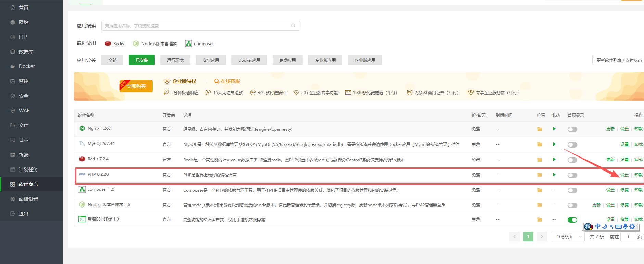Click the Nginx running status play icon

coord(554,129)
